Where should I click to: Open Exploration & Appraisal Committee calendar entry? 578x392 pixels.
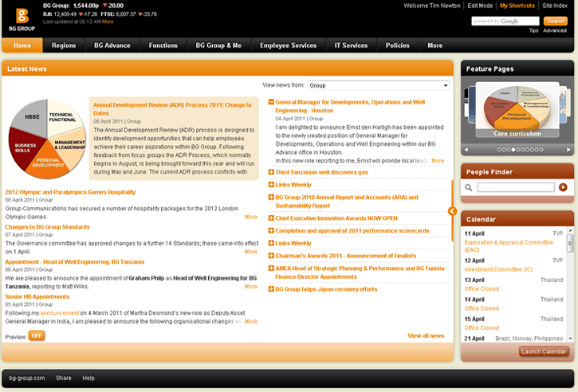509,246
